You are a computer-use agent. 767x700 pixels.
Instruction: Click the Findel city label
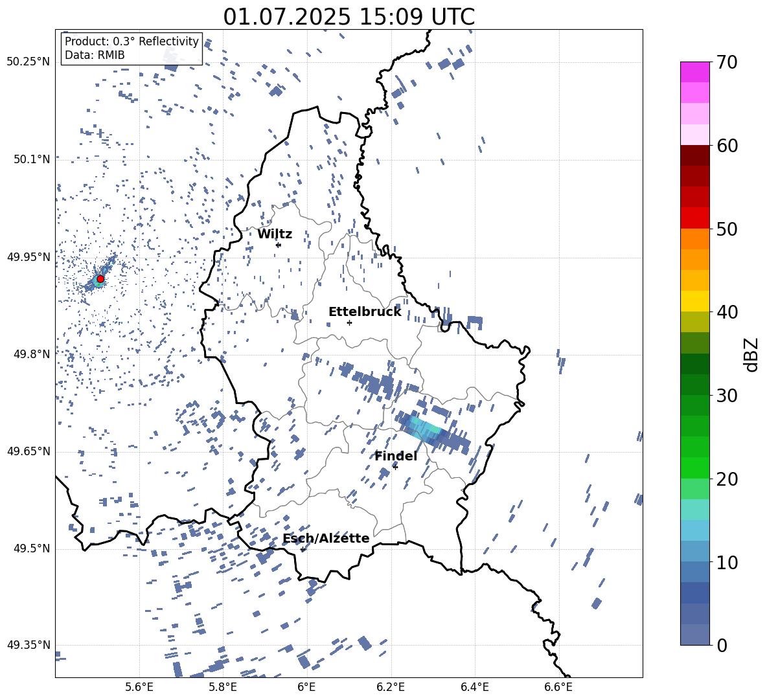click(x=396, y=456)
